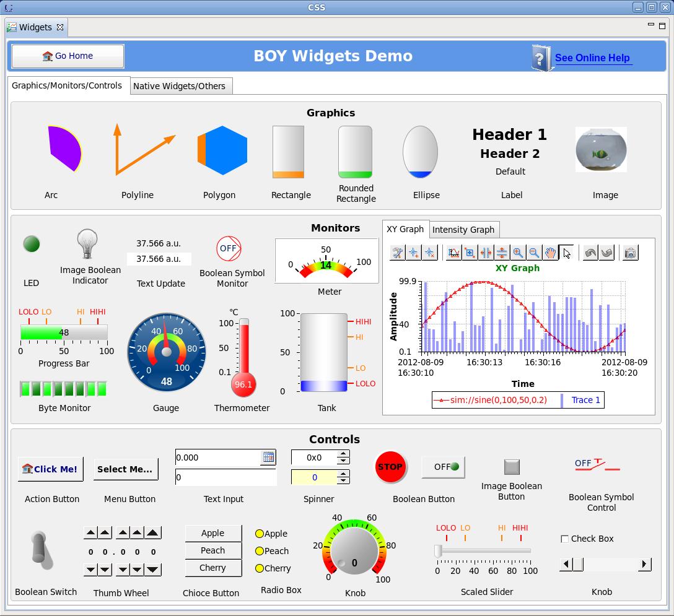Open the See Online Help link
The height and width of the screenshot is (616, 674).
point(592,58)
